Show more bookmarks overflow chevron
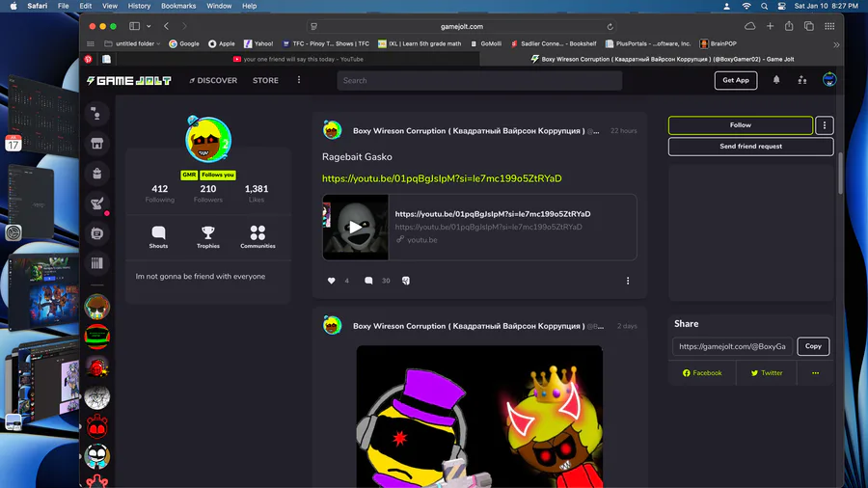 [x=836, y=44]
